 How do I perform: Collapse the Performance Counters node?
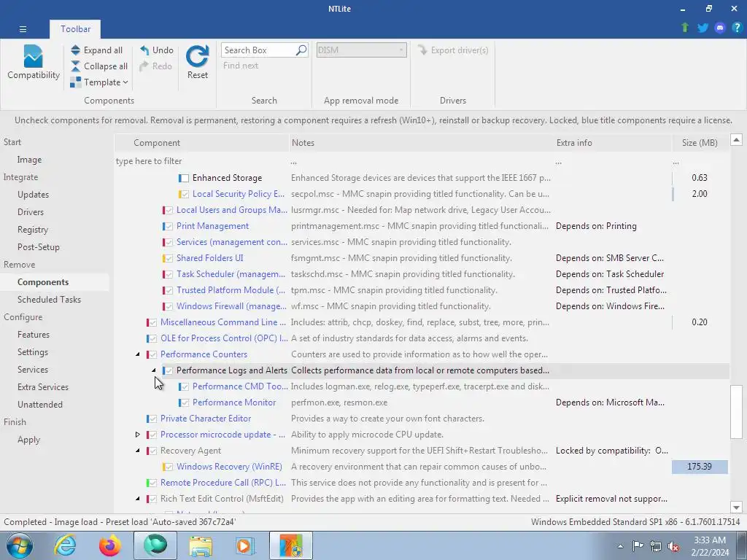point(138,354)
